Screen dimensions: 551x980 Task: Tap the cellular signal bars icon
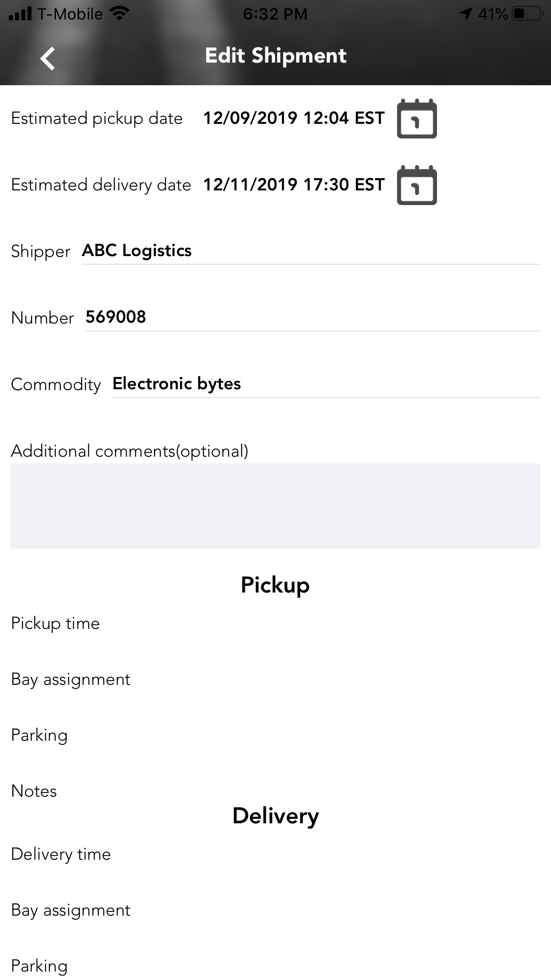[20, 14]
